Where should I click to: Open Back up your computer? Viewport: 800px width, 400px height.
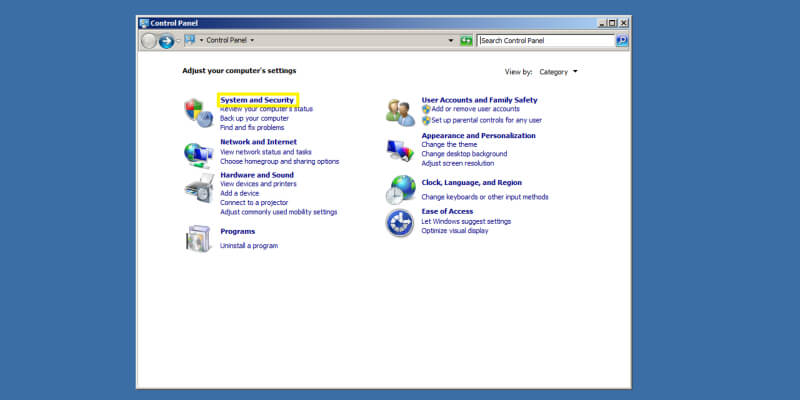254,118
